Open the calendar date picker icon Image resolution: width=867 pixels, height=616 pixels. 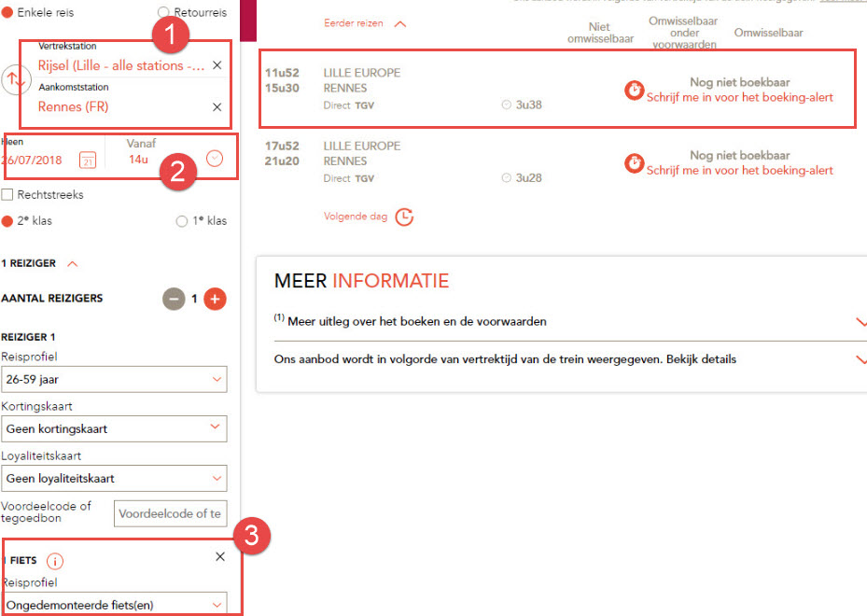(x=88, y=160)
